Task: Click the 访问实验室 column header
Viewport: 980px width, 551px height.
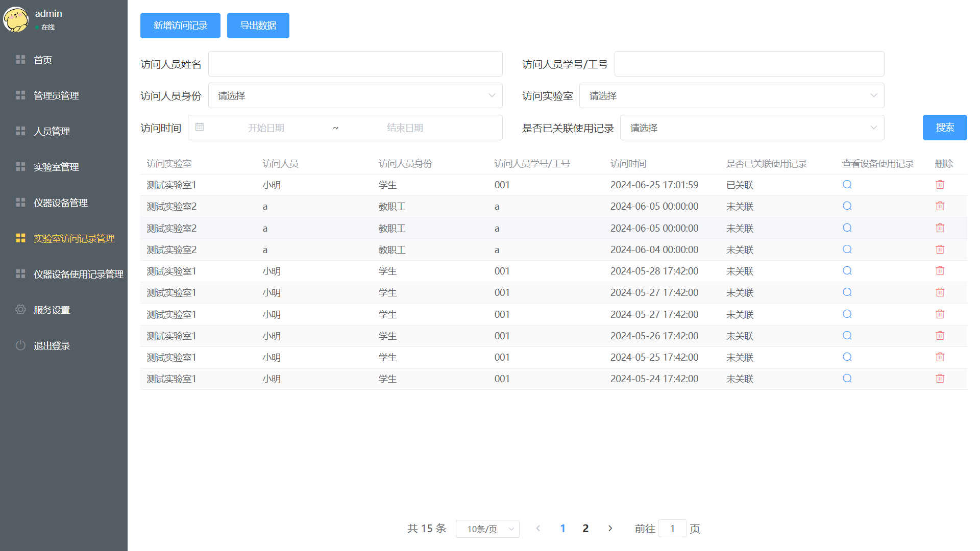Action: tap(169, 164)
